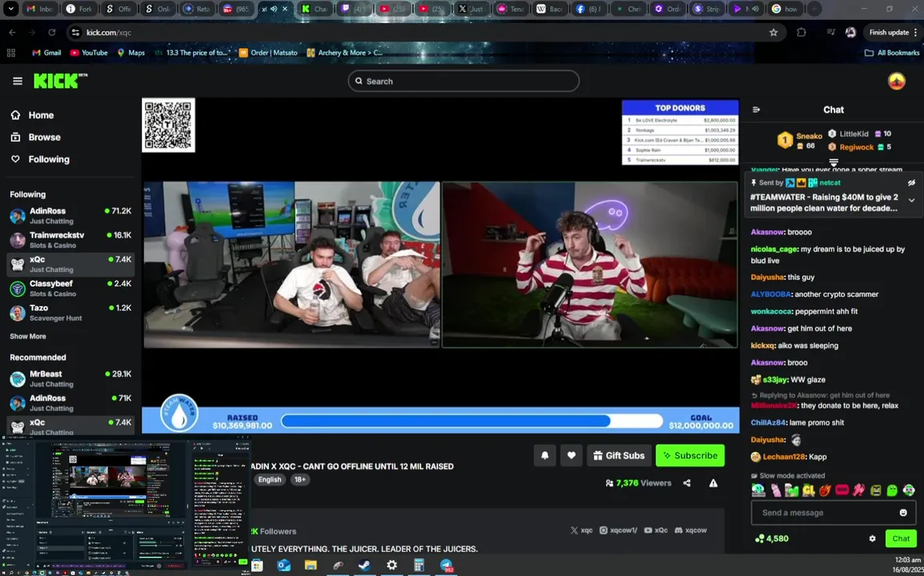
Task: Open Calculator from the taskbar
Action: pyautogui.click(x=419, y=566)
